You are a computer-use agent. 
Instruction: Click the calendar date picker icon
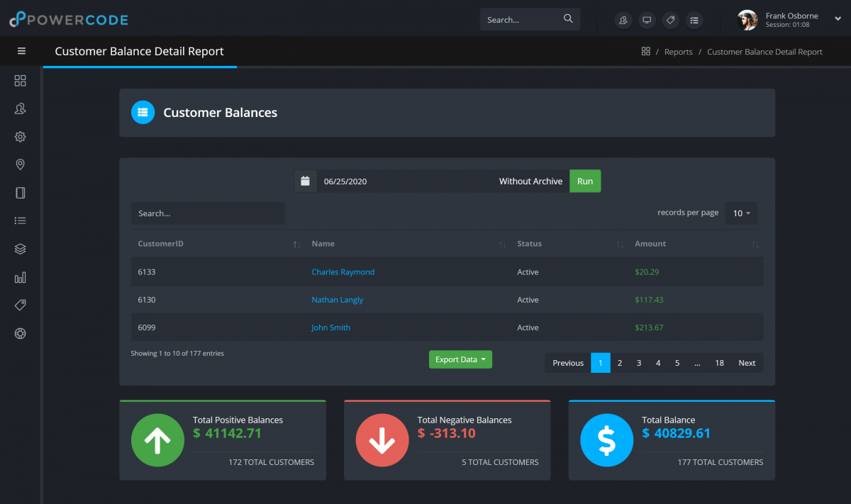[305, 181]
